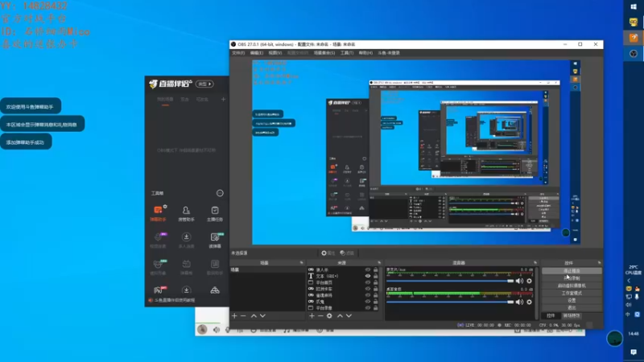Toggle the lock on the 文本 (GDI+) source
Screen dimensions: 644x362
click(x=376, y=276)
